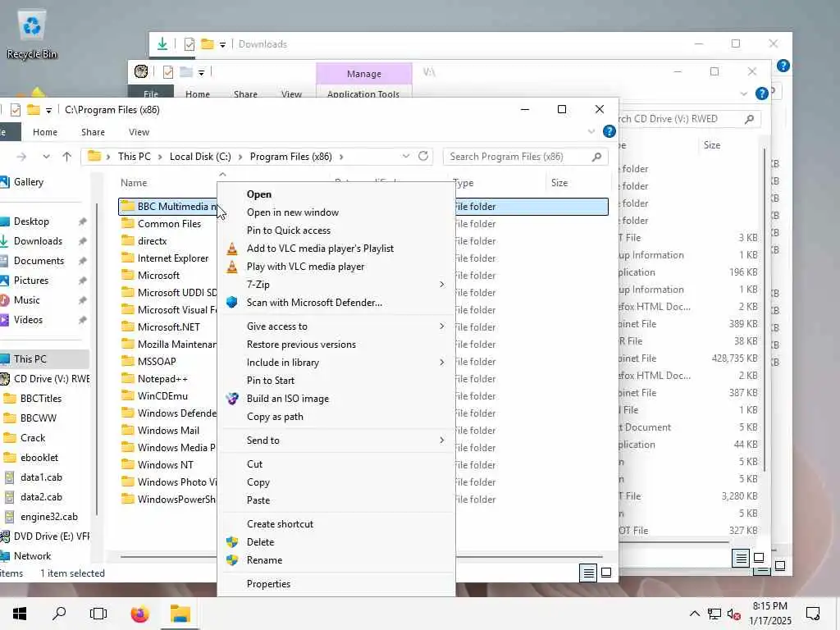840x630 pixels.
Task: Click Manage tab in V:\ window
Action: pos(364,74)
